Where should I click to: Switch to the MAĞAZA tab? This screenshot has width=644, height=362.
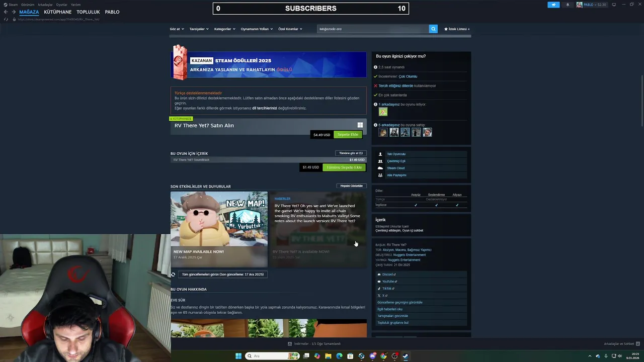point(29,12)
